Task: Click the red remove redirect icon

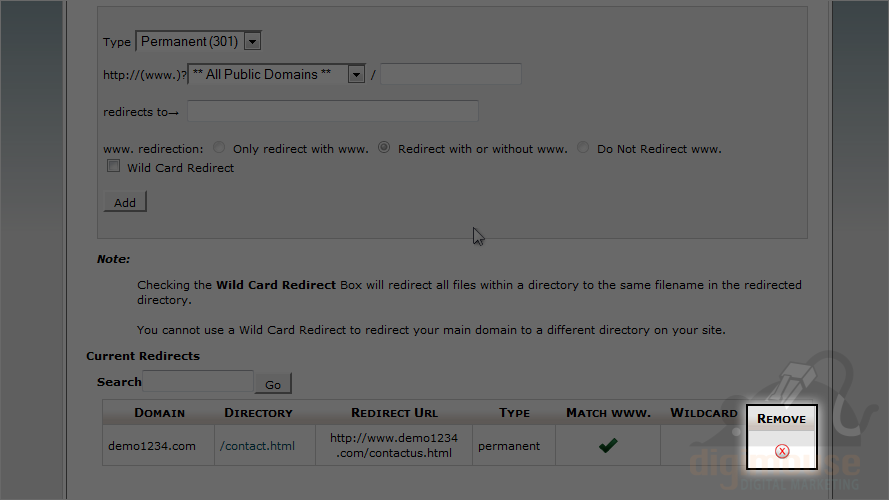Action: pyautogui.click(x=782, y=451)
